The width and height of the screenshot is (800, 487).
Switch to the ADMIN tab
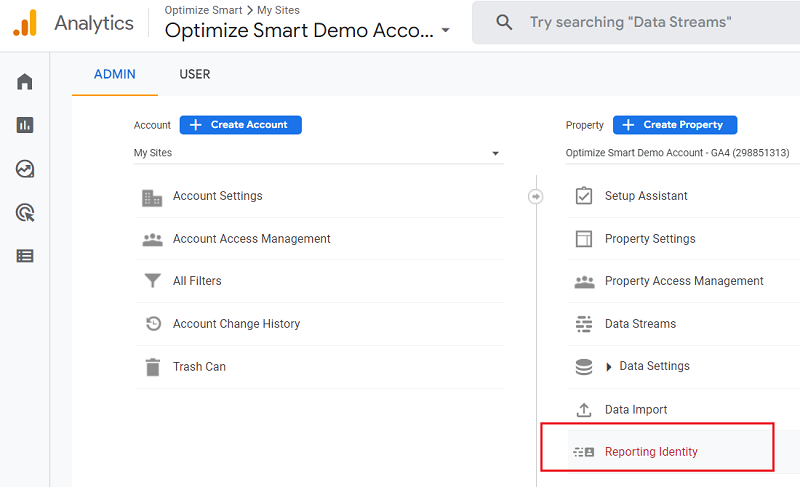[x=115, y=74]
